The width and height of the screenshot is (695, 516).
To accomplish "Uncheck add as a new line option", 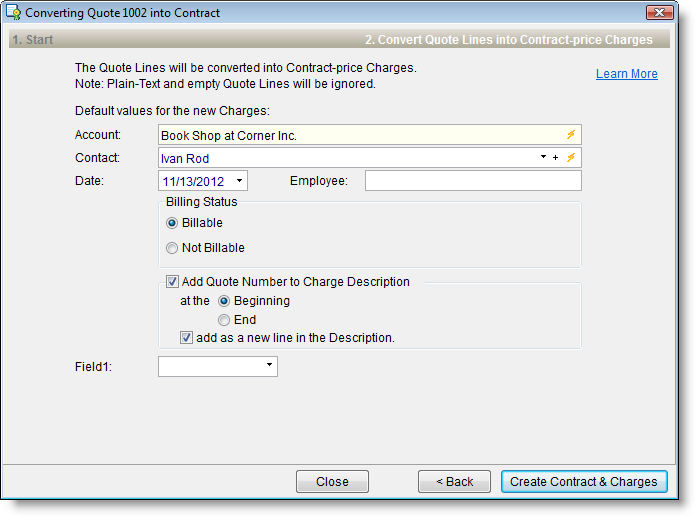I will (x=187, y=338).
